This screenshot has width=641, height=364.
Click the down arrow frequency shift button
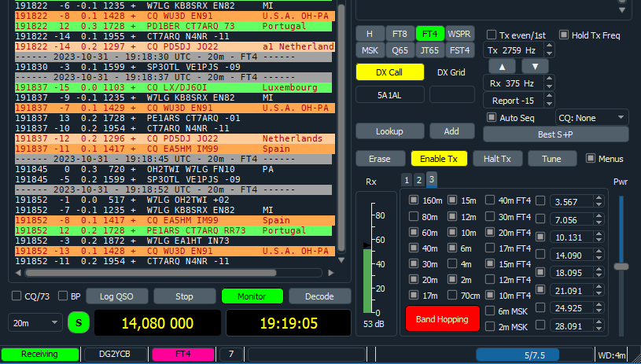click(x=535, y=66)
